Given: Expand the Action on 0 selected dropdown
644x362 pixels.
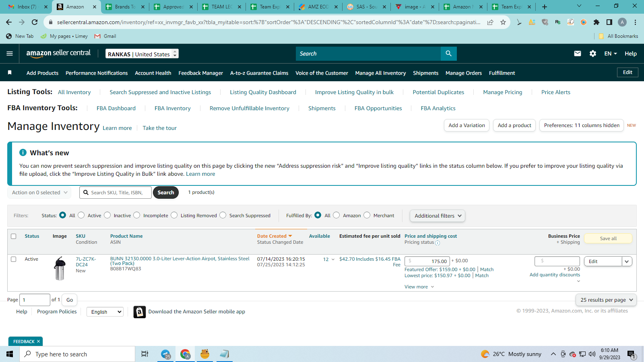Looking at the screenshot, I should (39, 193).
